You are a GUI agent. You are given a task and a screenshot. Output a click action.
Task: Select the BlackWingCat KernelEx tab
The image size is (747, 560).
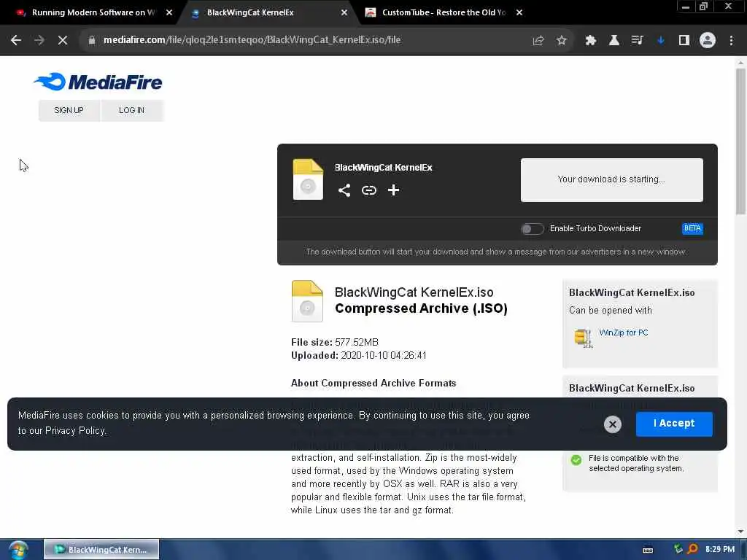249,13
